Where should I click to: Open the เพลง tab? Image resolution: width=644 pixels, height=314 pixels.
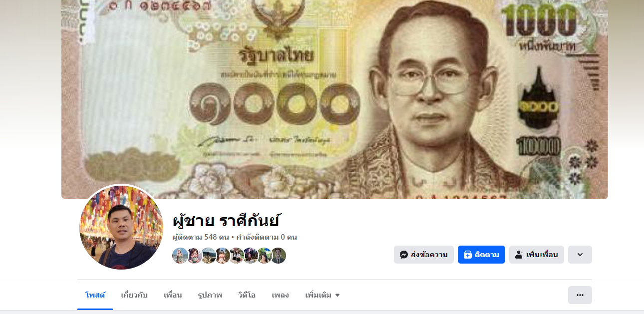(x=280, y=295)
